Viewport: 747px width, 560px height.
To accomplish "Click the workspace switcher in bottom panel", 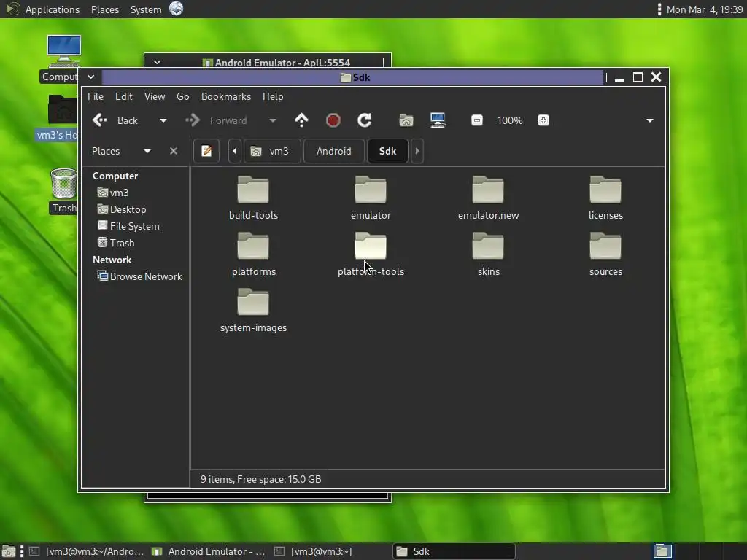I will pyautogui.click(x=662, y=551).
